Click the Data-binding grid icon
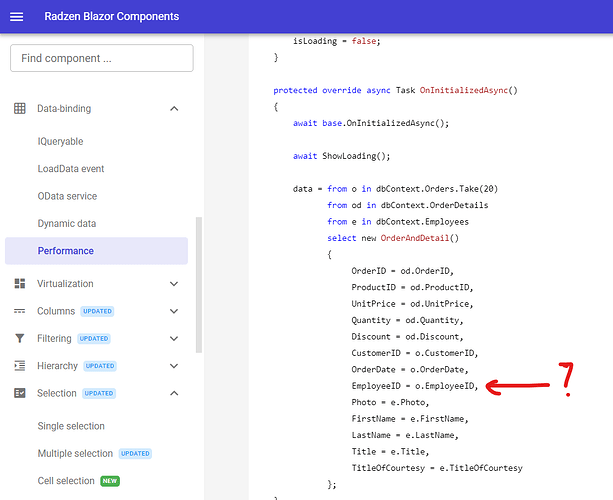613x500 pixels. tap(20, 108)
